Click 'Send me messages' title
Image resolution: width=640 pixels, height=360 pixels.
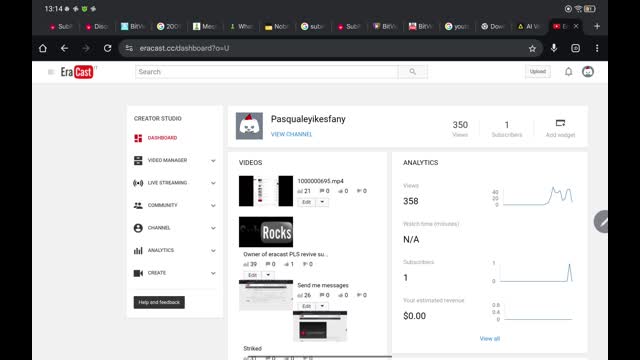point(323,285)
